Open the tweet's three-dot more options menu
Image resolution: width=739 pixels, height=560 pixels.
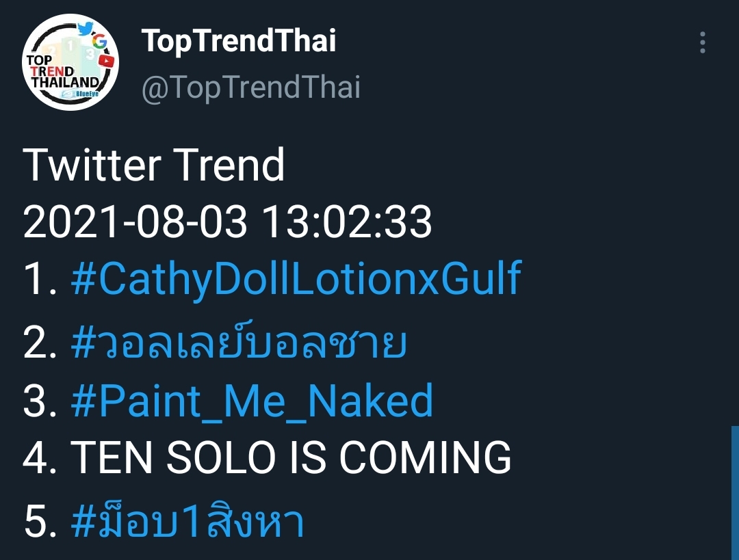(703, 42)
